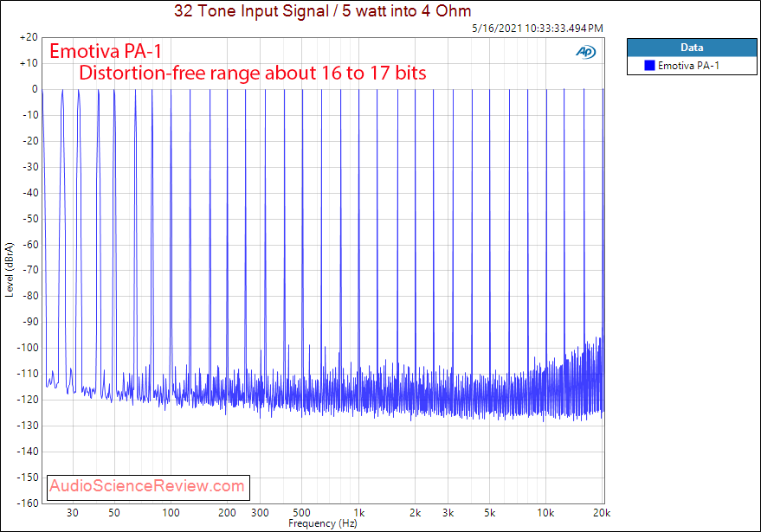The image size is (761, 532).
Task: Click the 2k X-axis tick label
Action: (x=415, y=513)
